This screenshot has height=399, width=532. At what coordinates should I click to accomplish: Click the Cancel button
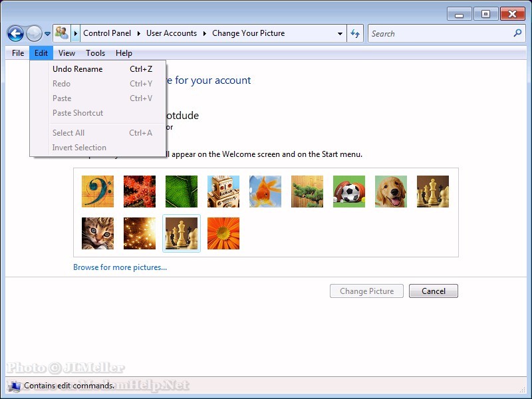click(434, 291)
